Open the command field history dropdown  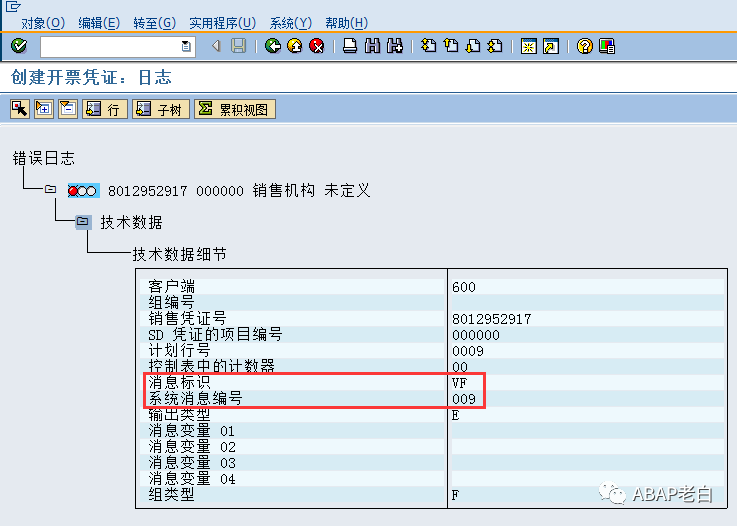[186, 46]
